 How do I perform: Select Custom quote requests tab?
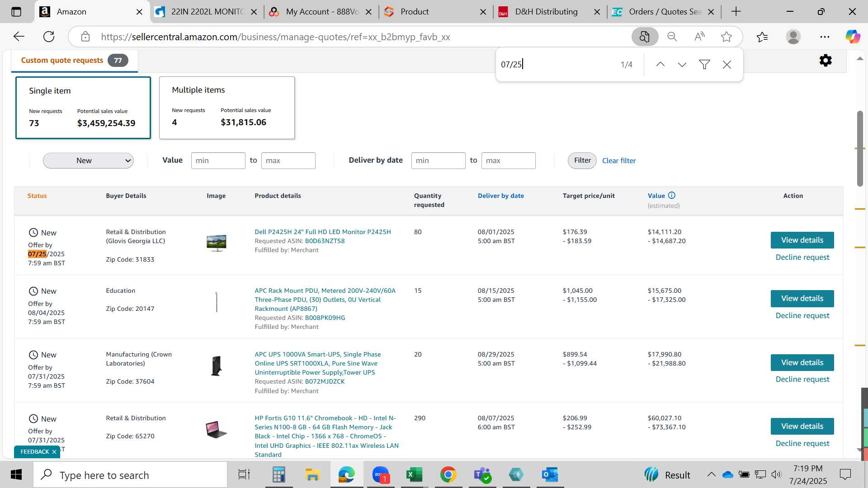74,61
